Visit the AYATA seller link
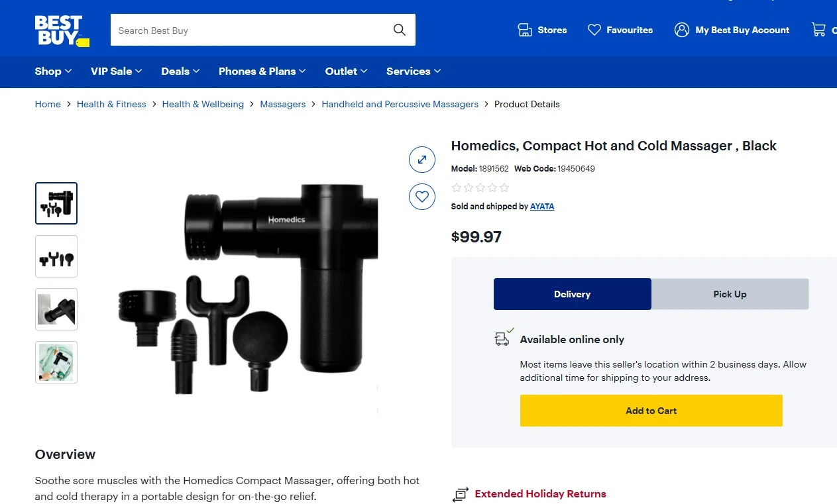The image size is (837, 504). click(542, 207)
